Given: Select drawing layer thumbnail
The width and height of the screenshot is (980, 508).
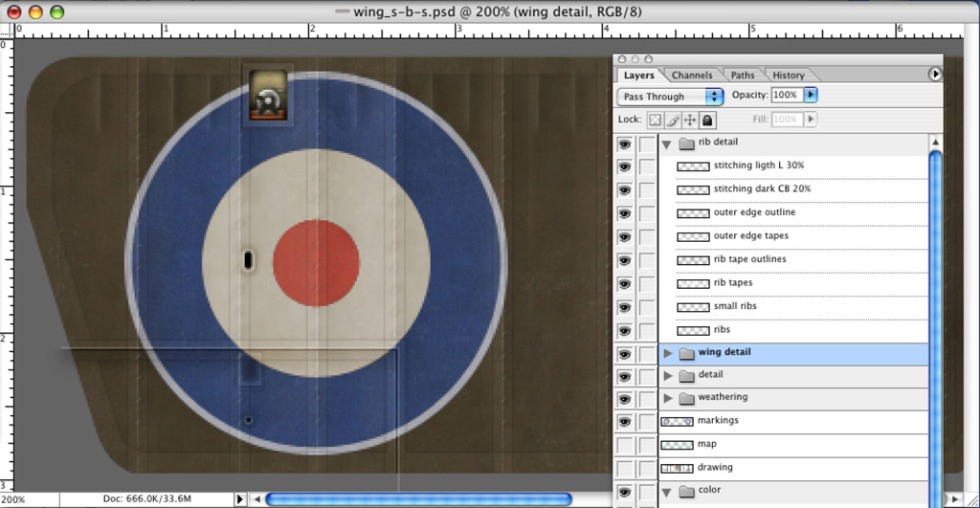Looking at the screenshot, I should [x=677, y=468].
